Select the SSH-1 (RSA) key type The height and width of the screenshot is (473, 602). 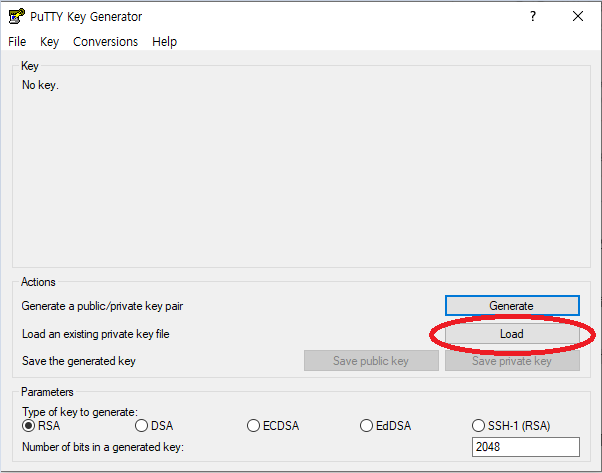click(x=511, y=425)
